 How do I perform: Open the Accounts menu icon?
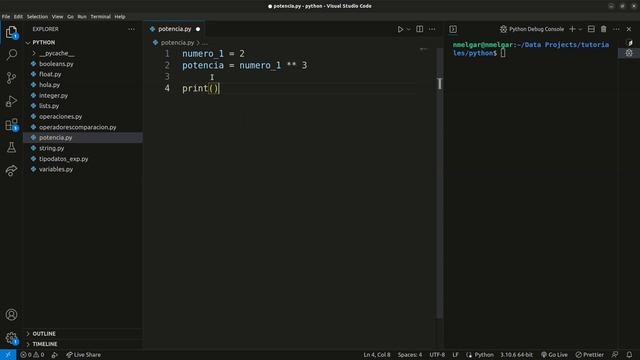coord(11,315)
